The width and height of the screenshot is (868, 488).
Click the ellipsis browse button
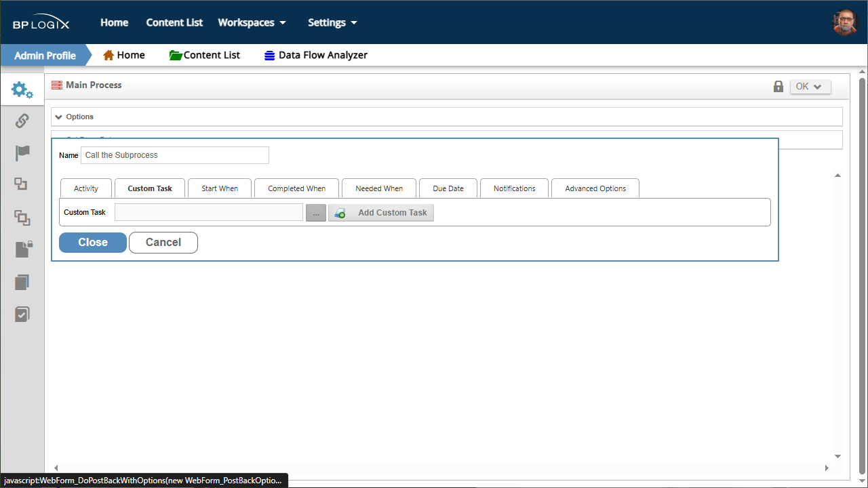click(316, 213)
